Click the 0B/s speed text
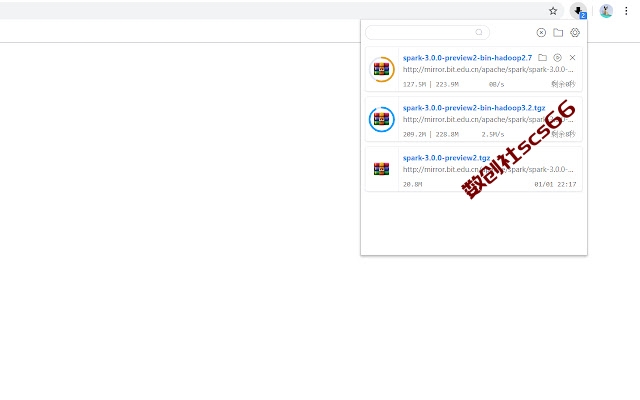The image size is (640, 400). (x=496, y=84)
